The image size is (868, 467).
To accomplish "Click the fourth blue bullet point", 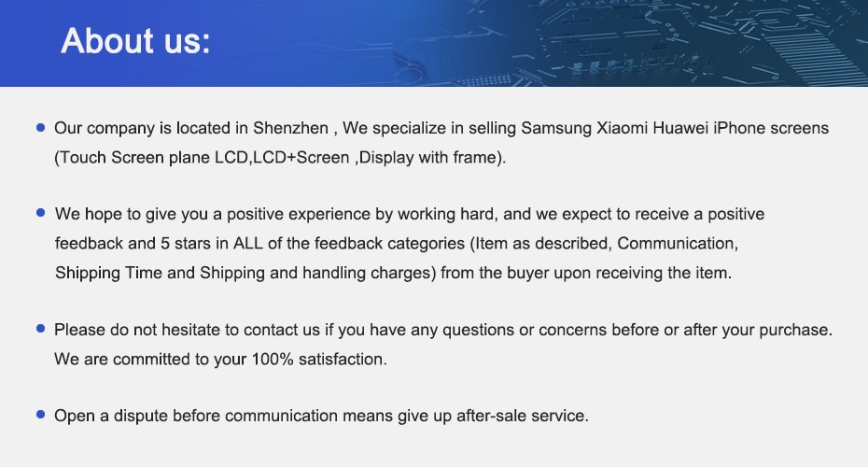I will pos(40,415).
